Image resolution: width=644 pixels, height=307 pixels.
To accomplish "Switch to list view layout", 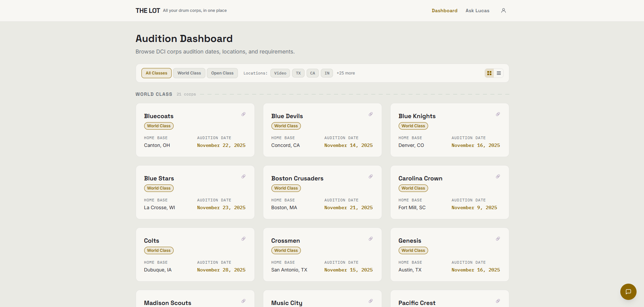I will [499, 73].
